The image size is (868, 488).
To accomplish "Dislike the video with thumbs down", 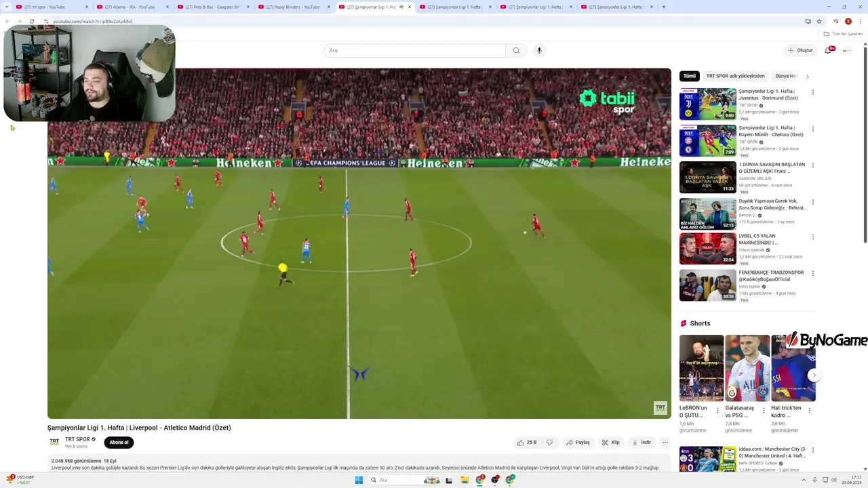I will [x=549, y=443].
